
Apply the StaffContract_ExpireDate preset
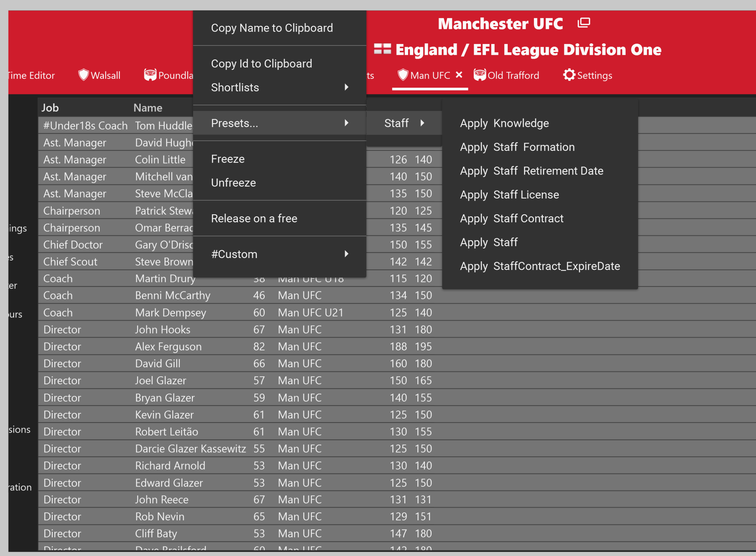tap(540, 266)
